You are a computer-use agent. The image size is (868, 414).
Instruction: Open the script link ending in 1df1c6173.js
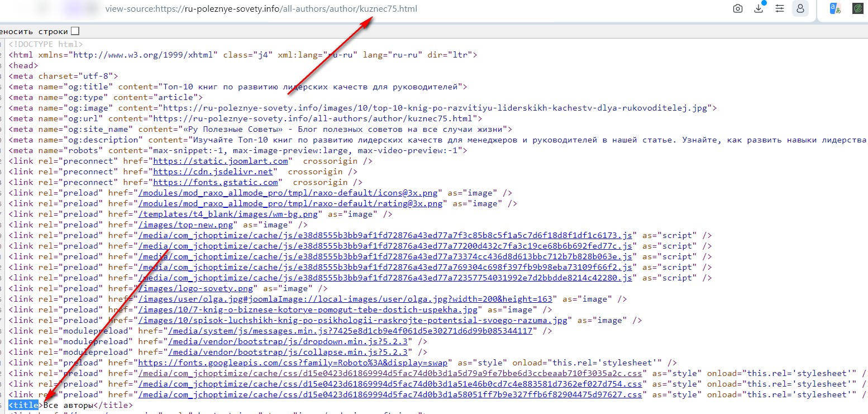pyautogui.click(x=385, y=235)
